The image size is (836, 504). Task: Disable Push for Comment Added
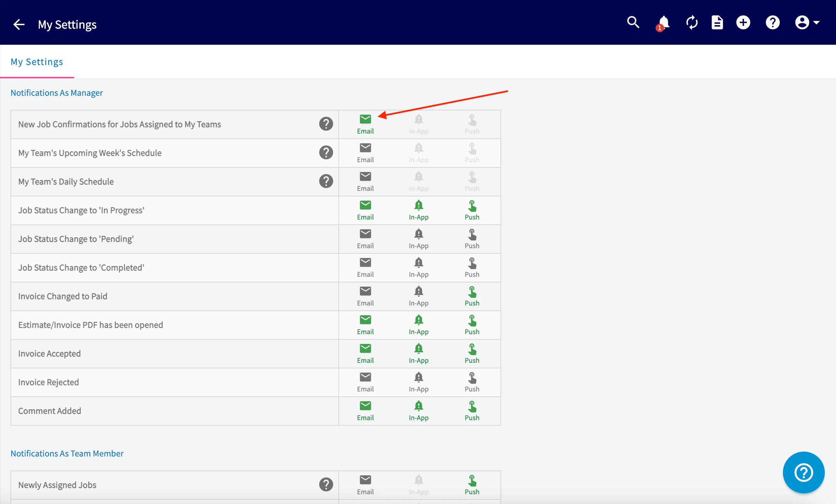[472, 411]
